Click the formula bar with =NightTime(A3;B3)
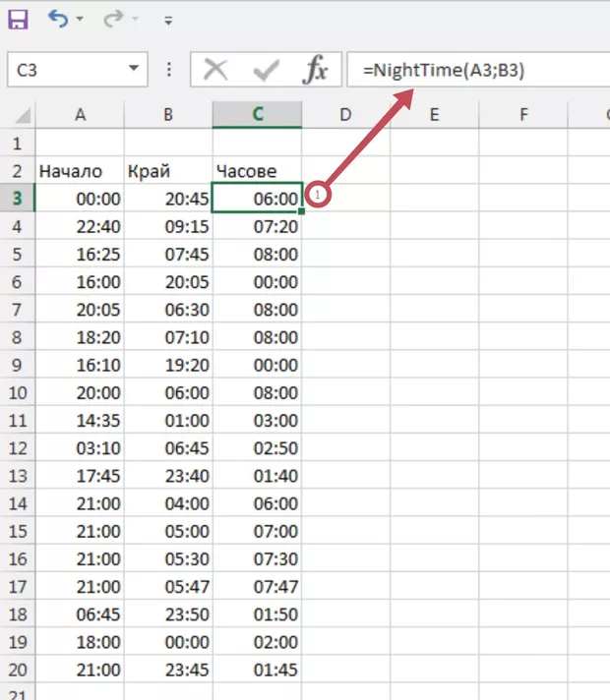 coord(472,70)
